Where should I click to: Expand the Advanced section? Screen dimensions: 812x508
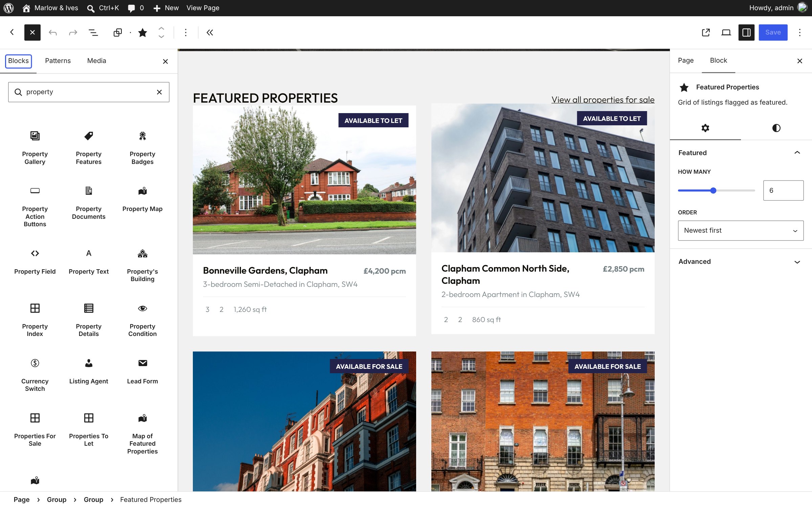741,261
